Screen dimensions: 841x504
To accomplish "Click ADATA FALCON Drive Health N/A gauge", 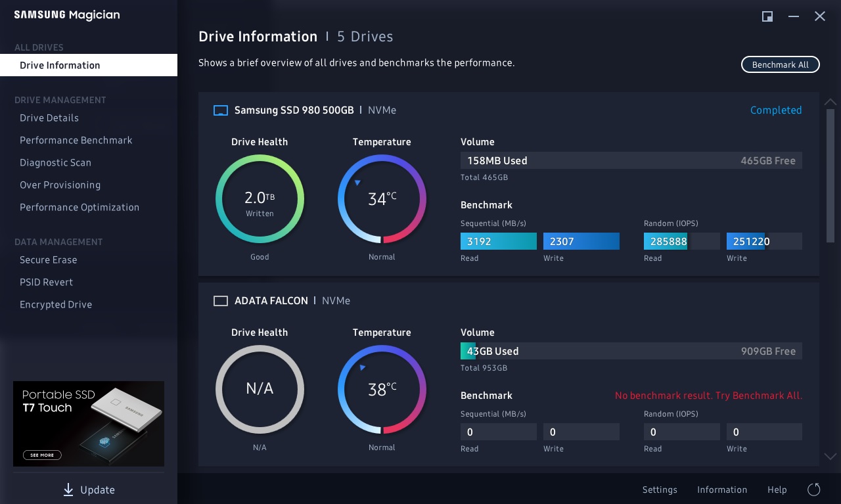I will (x=260, y=390).
